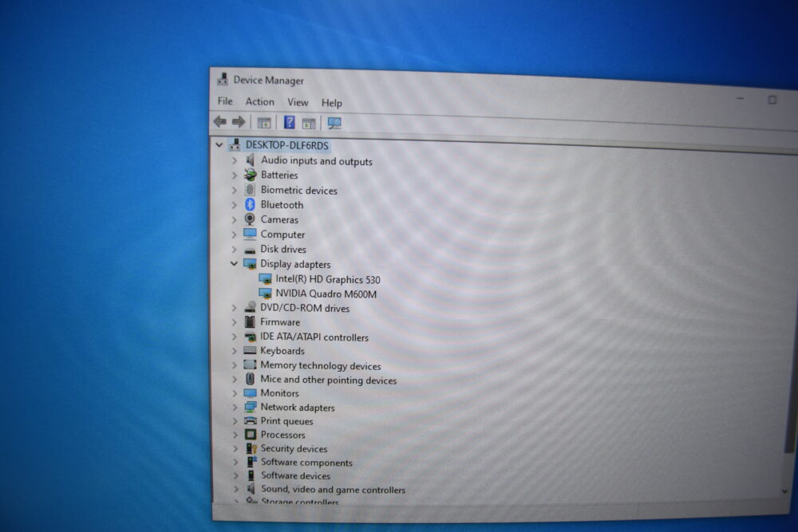Click the Print queues printer icon

tap(250, 420)
